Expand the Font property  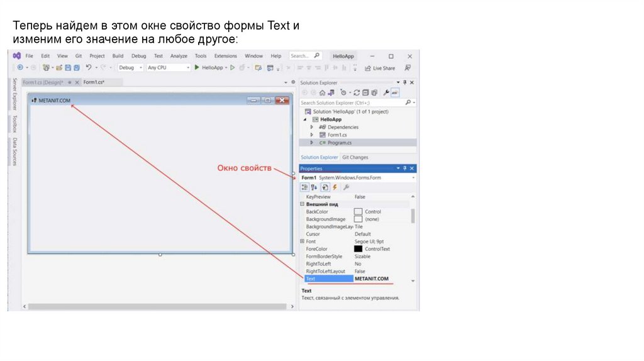tap(303, 242)
